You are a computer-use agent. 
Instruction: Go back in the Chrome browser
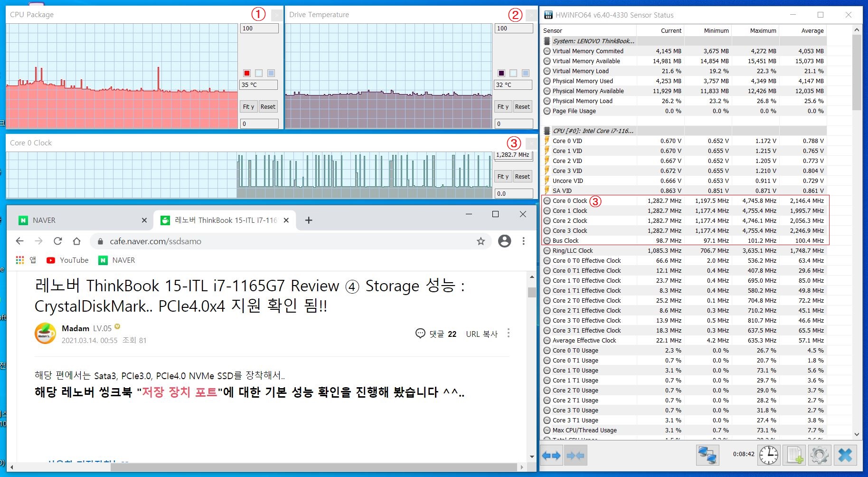point(19,241)
